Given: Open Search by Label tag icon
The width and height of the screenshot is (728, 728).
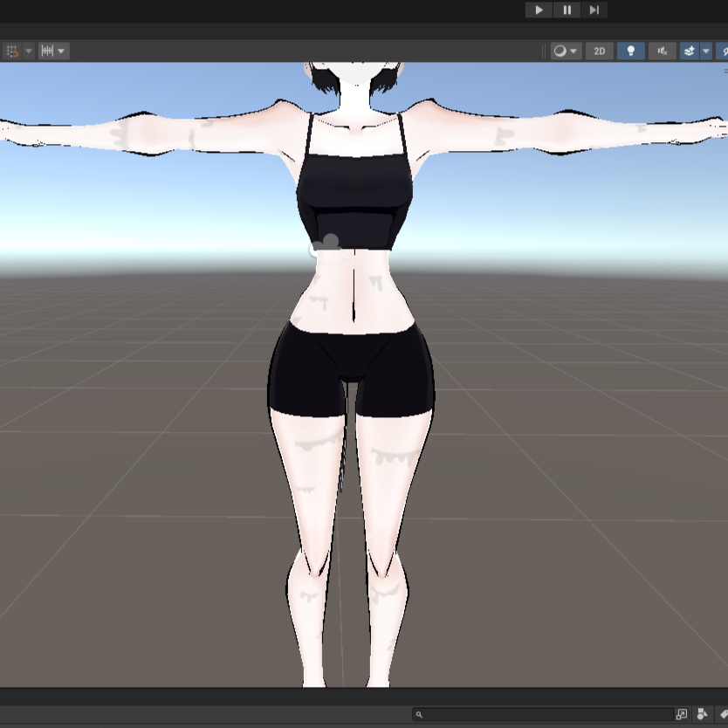Looking at the screenshot, I should coord(724,714).
